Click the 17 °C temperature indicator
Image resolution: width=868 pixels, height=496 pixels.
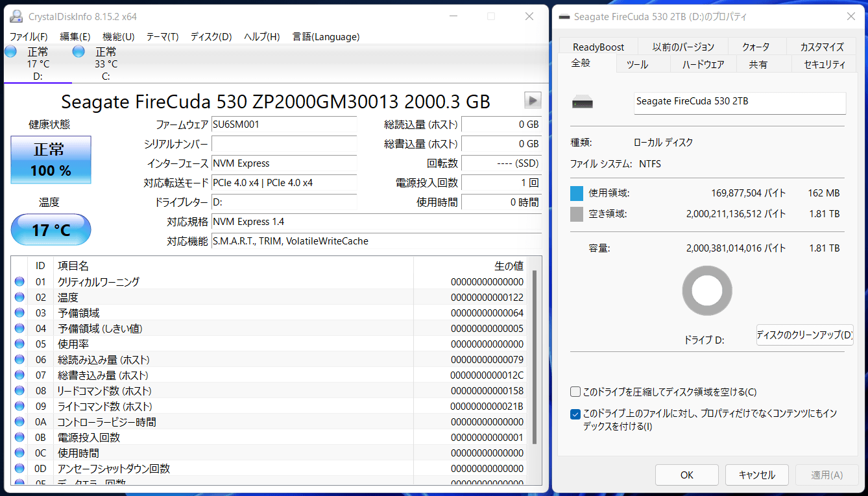[x=51, y=230]
